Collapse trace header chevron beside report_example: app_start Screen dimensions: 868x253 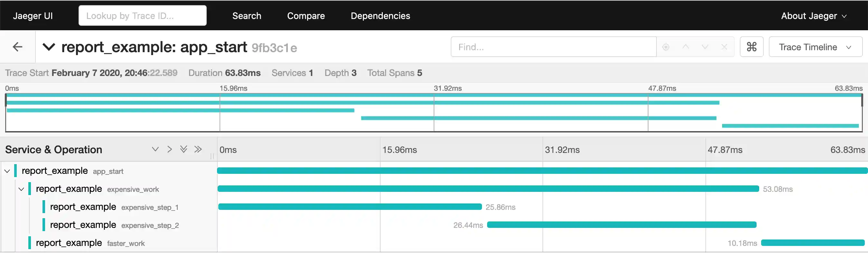[49, 47]
